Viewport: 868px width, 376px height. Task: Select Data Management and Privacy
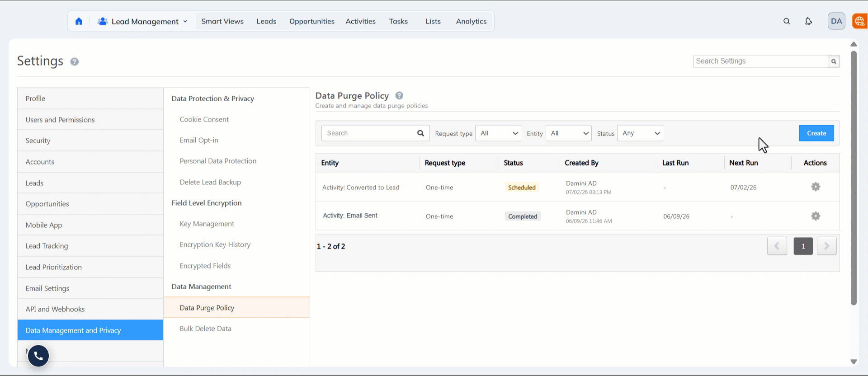(90, 330)
